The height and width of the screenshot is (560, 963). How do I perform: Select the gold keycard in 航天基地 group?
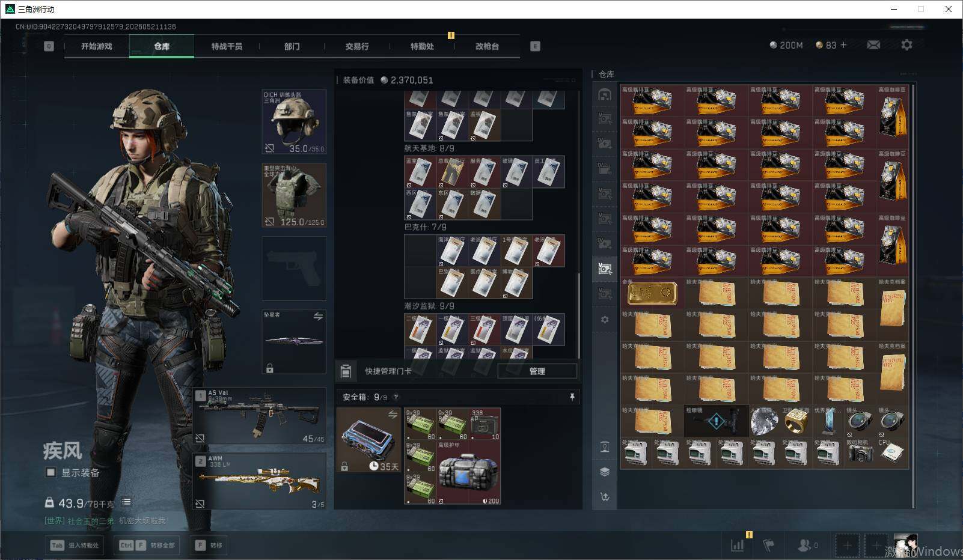[452, 172]
